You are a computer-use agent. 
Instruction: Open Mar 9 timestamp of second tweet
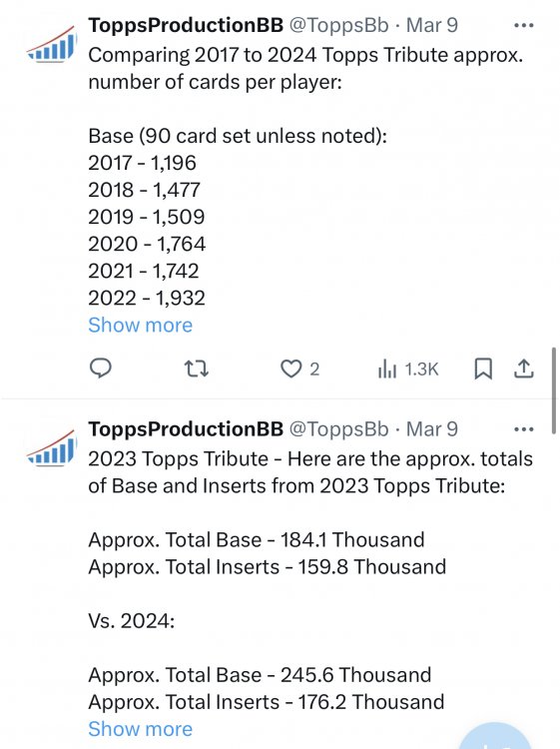(432, 429)
